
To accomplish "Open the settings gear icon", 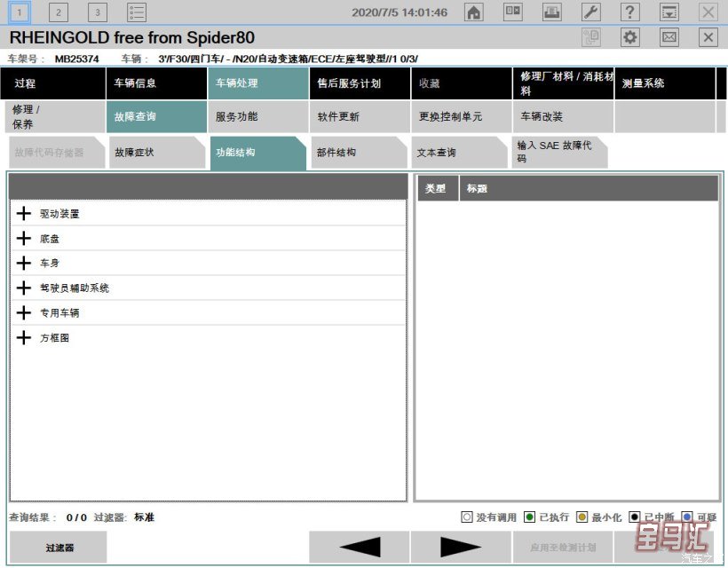I will 630,37.
